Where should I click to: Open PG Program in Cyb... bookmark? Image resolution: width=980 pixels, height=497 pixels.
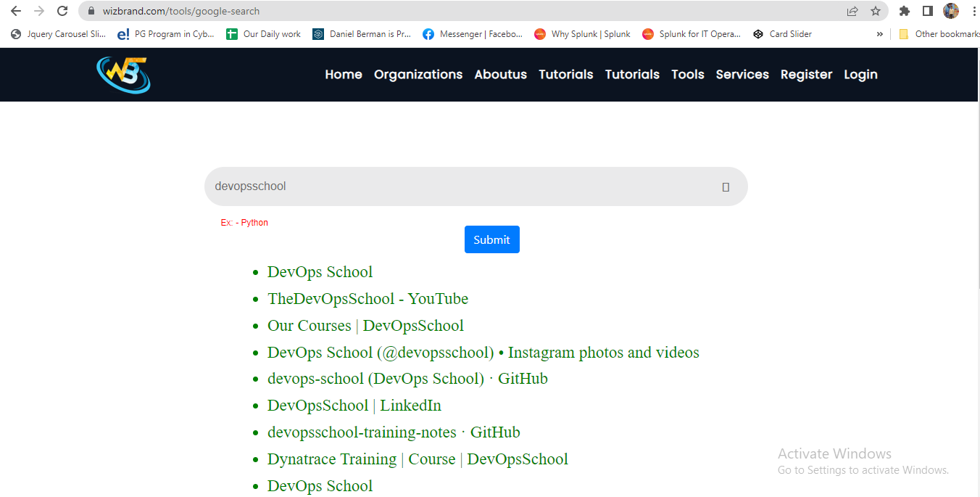(166, 34)
